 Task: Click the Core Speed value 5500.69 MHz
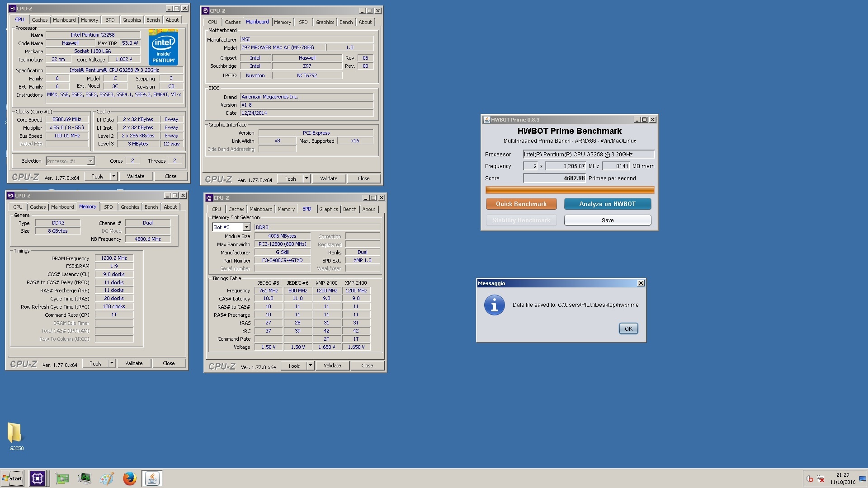coord(67,119)
